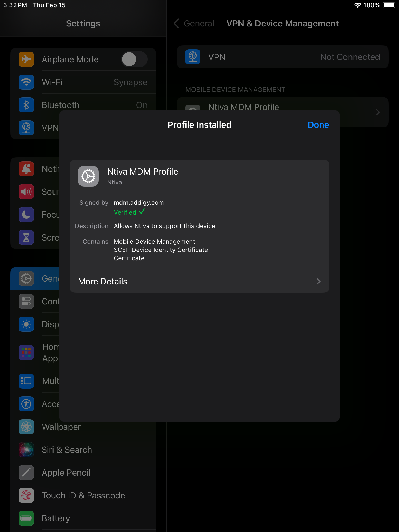The width and height of the screenshot is (399, 532).
Task: Tap the Screen Time hourglass icon
Action: (x=26, y=237)
